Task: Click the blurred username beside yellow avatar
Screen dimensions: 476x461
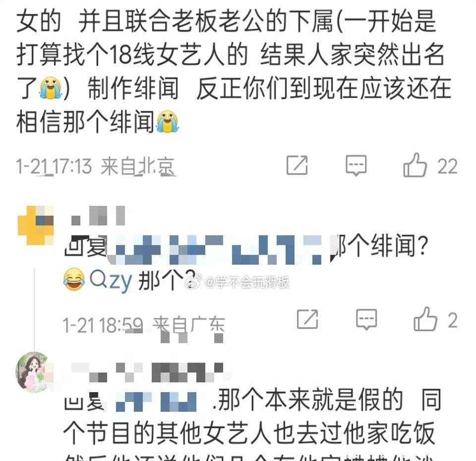Action: (98, 216)
